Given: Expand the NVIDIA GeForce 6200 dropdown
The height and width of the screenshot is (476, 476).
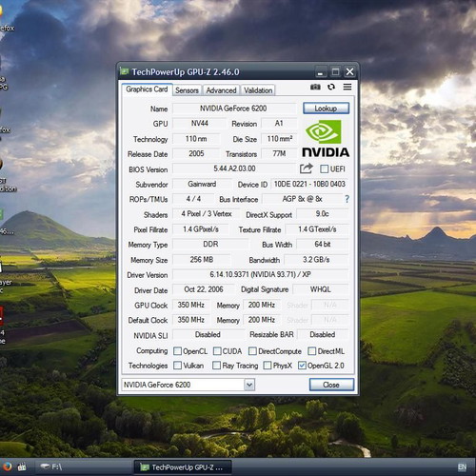Looking at the screenshot, I should (249, 385).
